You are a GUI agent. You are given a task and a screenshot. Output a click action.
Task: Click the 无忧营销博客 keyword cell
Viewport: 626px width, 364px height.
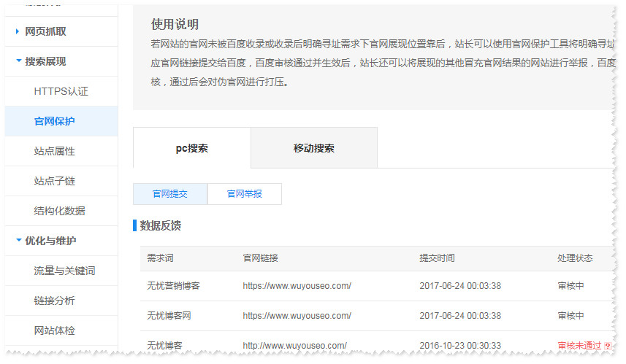tap(173, 286)
